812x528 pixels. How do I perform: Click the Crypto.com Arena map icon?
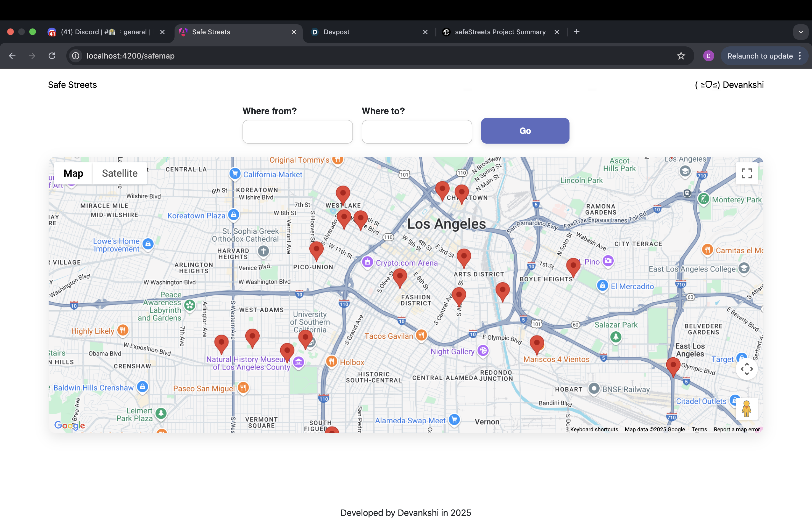click(367, 262)
